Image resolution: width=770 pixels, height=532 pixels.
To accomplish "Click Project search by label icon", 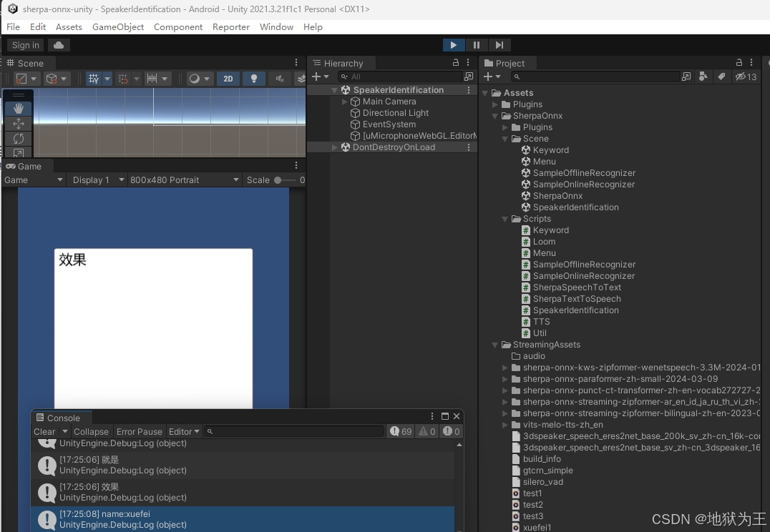I will click(721, 77).
